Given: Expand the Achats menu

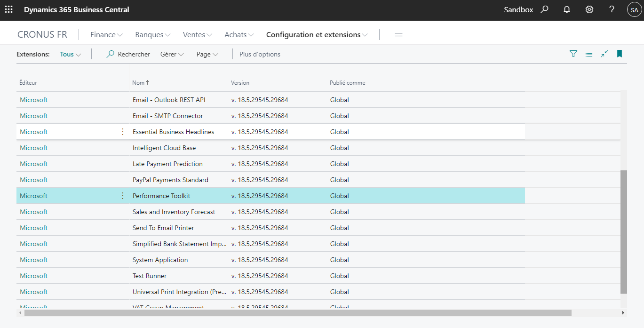Looking at the screenshot, I should point(239,35).
